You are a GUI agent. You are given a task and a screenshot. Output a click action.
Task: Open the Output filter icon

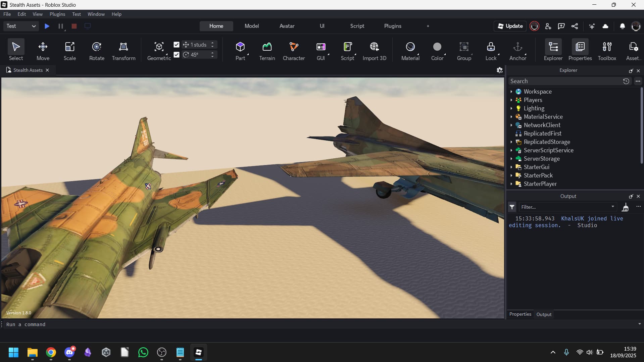[512, 207]
